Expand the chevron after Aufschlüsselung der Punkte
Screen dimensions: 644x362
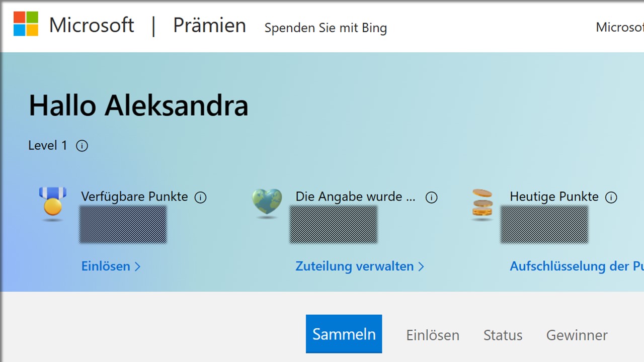[639, 266]
